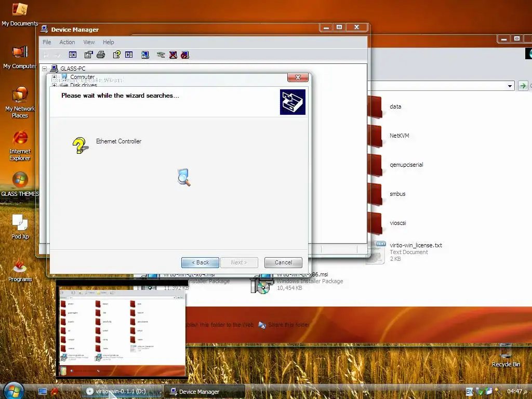532x399 pixels.
Task: Click Show/Hide Console Tree toolbar icon
Action: tap(73, 55)
